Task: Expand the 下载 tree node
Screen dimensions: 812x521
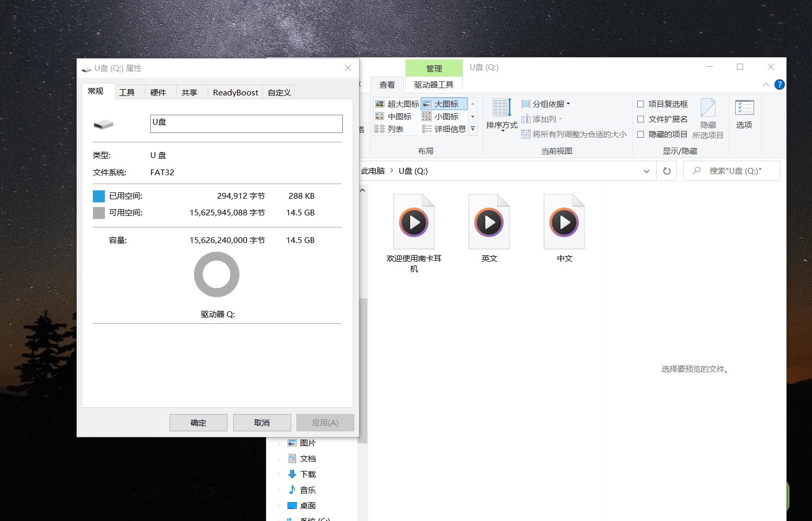Action: coord(279,475)
